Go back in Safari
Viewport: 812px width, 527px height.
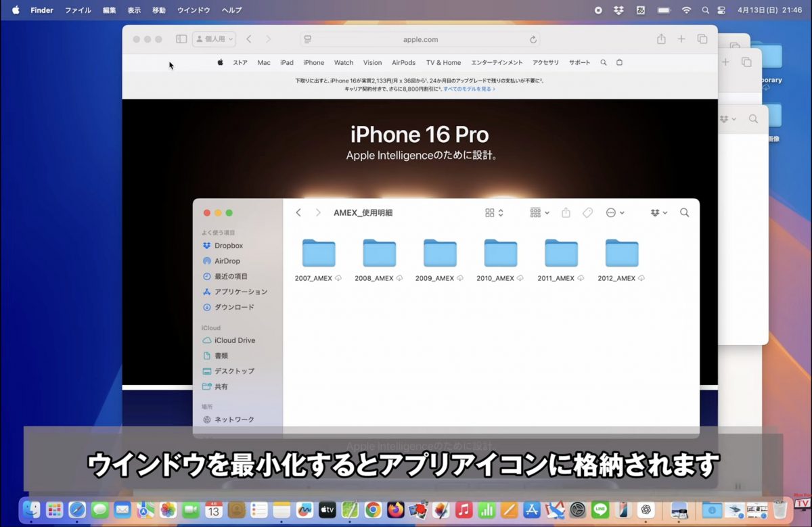[x=249, y=39]
